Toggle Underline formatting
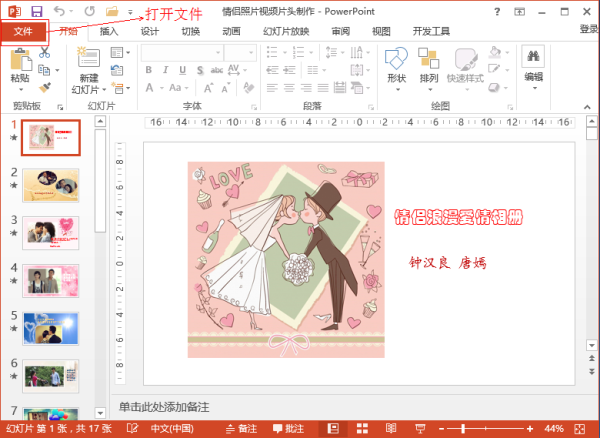This screenshot has width=600, height=438. tap(183, 70)
